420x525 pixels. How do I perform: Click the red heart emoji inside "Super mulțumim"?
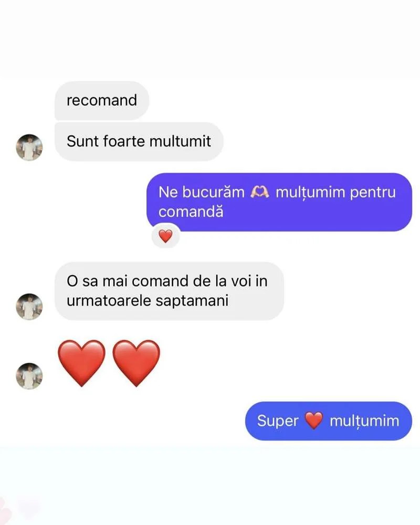tap(314, 421)
